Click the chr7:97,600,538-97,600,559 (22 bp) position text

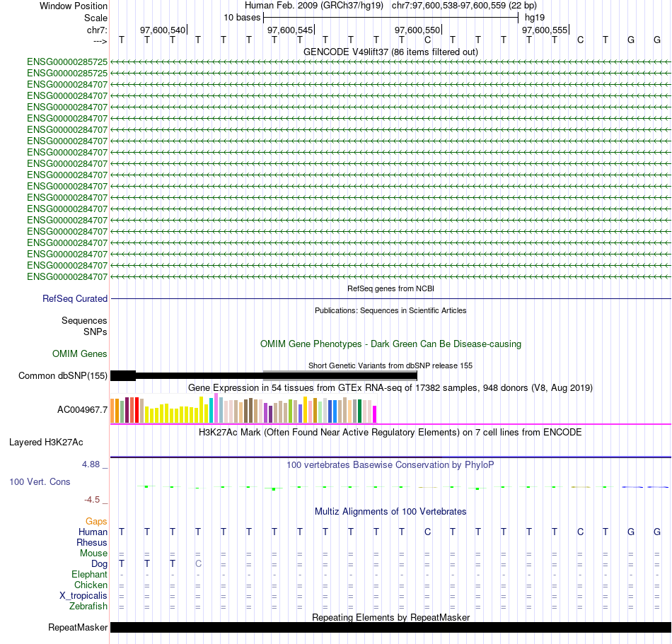pos(464,6)
